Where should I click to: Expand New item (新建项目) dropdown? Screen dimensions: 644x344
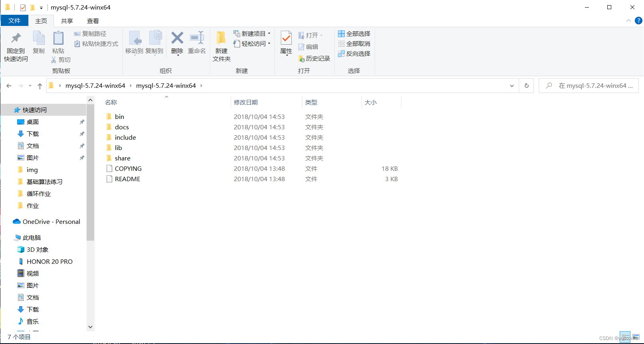pos(269,34)
